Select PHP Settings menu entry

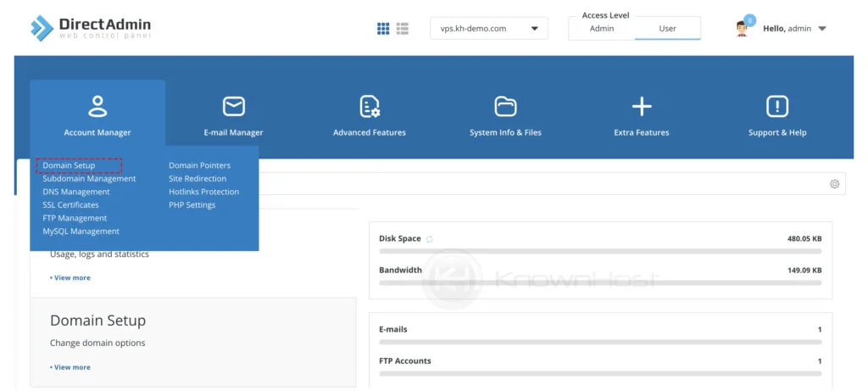click(x=192, y=205)
